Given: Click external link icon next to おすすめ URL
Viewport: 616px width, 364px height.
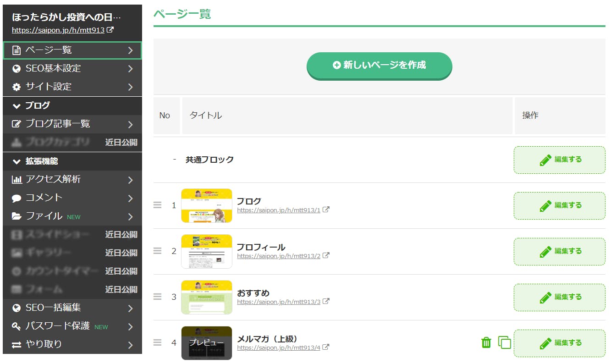Looking at the screenshot, I should point(326,302).
